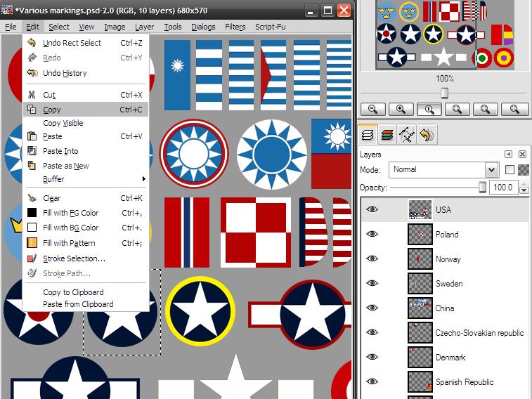Select the USA layer thumbnail
The image size is (532, 399).
pos(420,209)
